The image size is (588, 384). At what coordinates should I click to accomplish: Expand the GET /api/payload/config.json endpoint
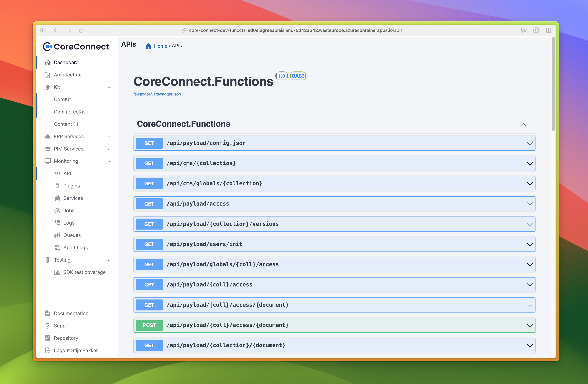pyautogui.click(x=530, y=143)
